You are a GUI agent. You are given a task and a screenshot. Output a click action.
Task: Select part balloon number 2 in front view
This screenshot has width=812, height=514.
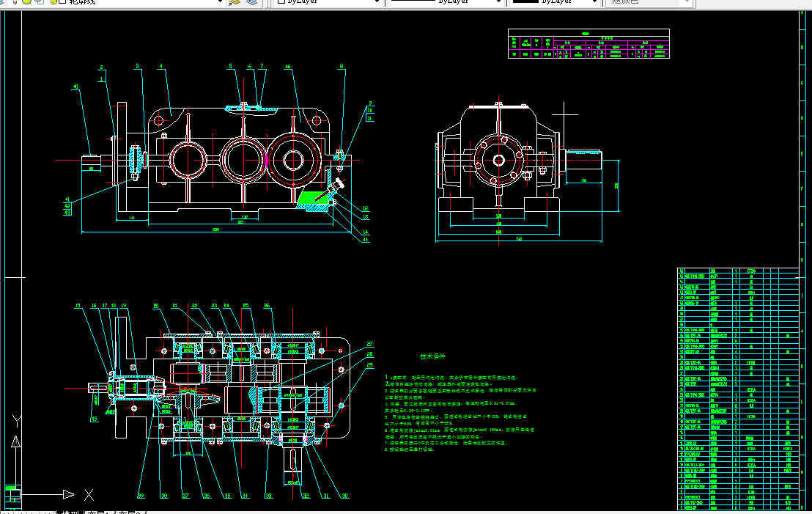(x=101, y=67)
